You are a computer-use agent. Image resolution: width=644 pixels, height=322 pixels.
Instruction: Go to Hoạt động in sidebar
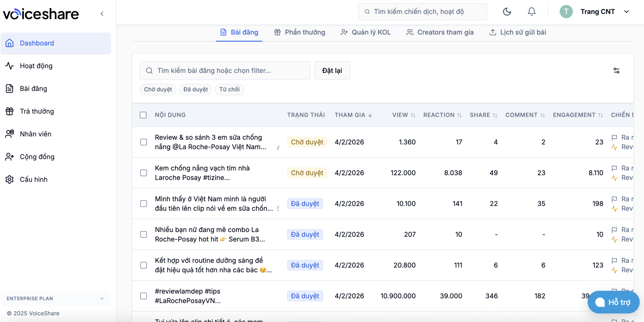(56, 66)
